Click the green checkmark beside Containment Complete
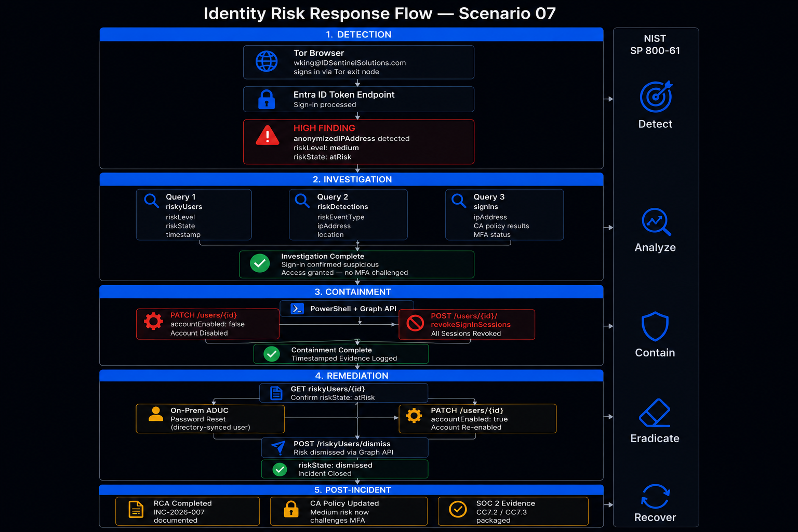798x532 pixels. [x=272, y=354]
